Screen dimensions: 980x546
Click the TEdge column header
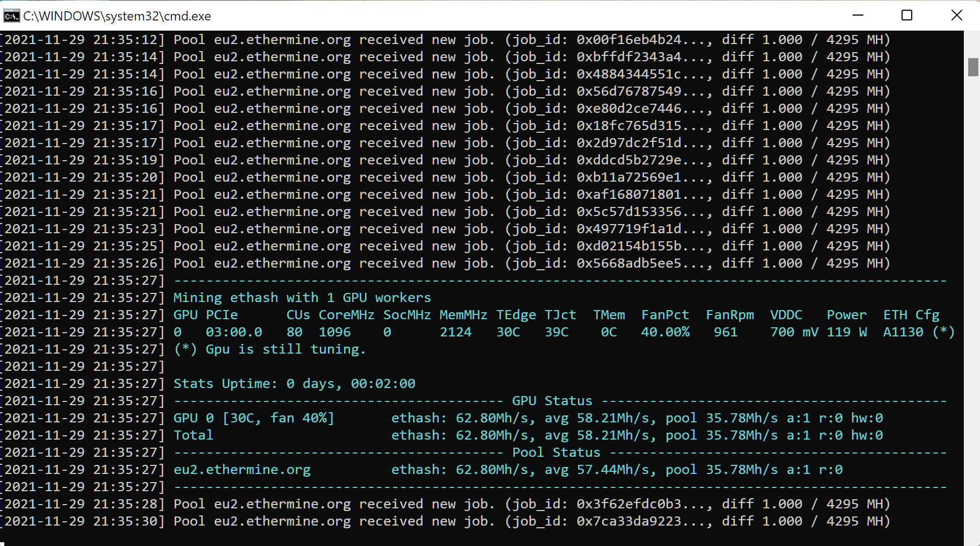[x=516, y=315]
